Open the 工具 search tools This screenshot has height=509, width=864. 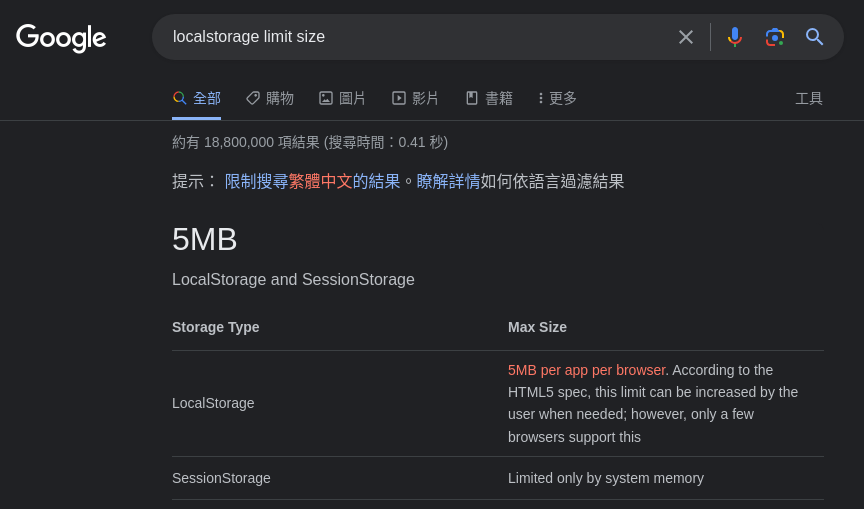point(809,99)
